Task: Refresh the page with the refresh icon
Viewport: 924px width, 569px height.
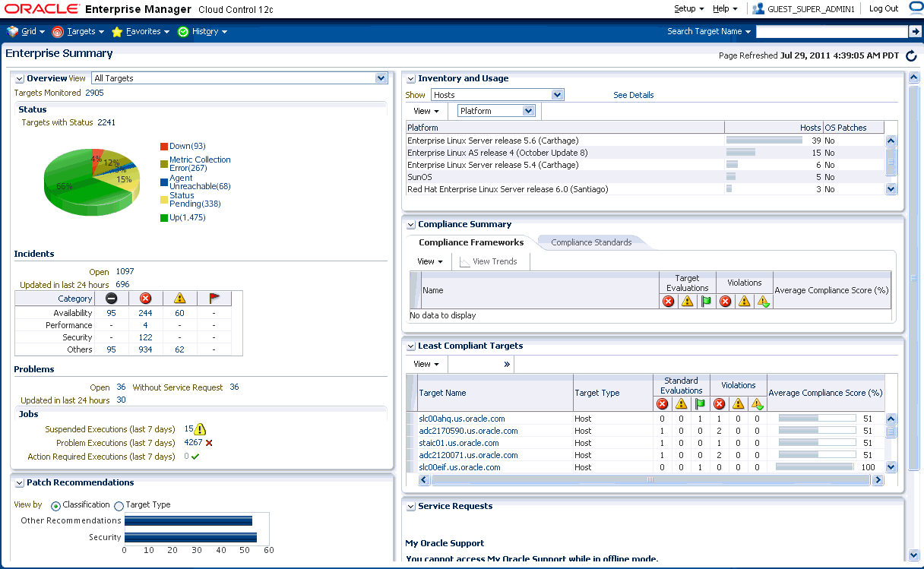Action: 911,55
